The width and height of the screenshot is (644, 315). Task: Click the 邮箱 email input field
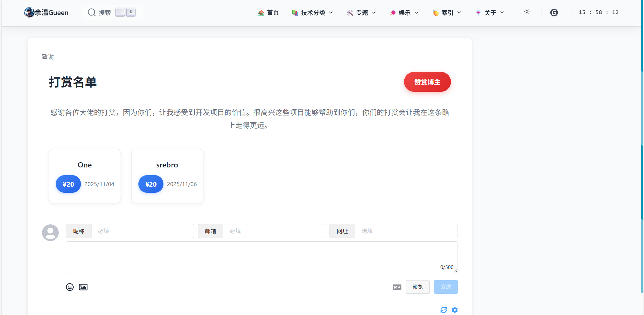point(274,231)
